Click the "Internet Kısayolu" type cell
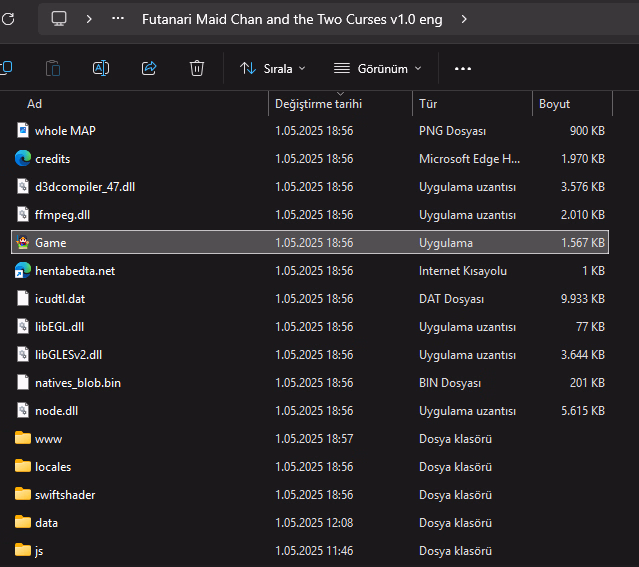639x567 pixels. pyautogui.click(x=463, y=271)
